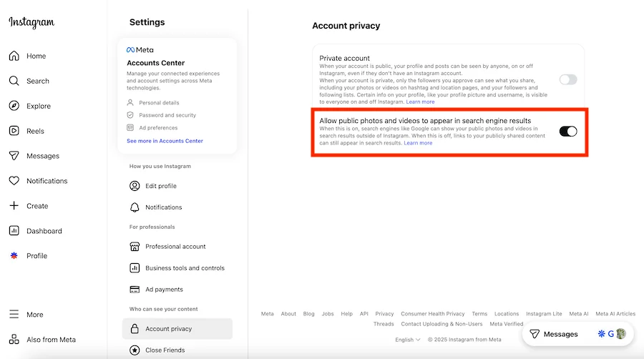Open the English language dropdown

pos(407,339)
